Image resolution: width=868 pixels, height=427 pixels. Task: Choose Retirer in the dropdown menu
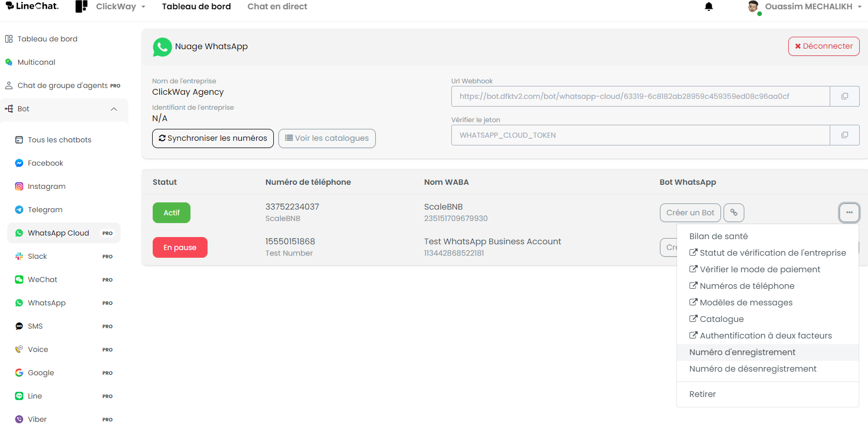pyautogui.click(x=768, y=394)
